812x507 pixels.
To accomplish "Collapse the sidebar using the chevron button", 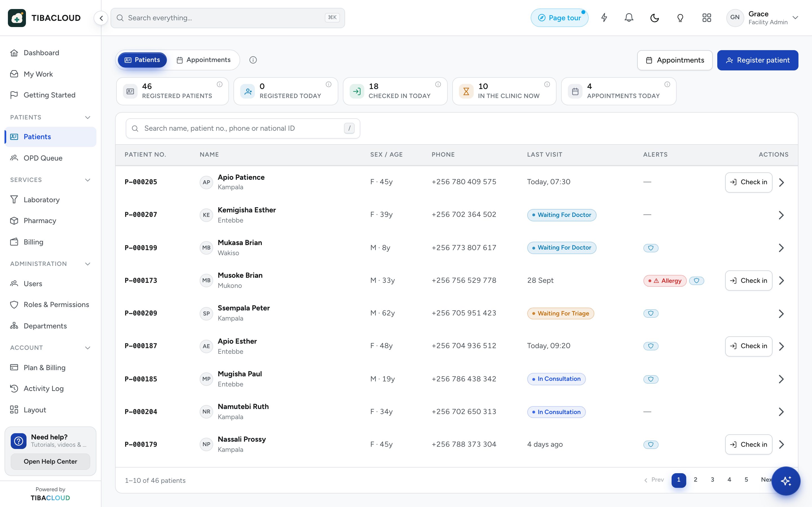I will point(101,18).
